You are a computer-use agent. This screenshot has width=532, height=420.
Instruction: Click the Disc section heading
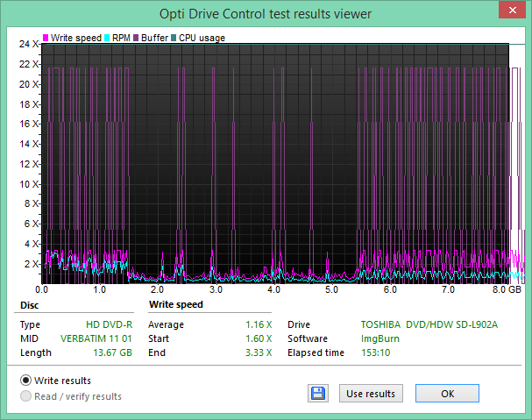(30, 305)
